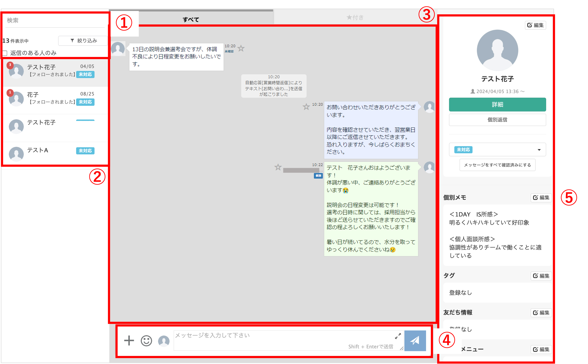Click the 登録なし text under タグ

(x=460, y=293)
